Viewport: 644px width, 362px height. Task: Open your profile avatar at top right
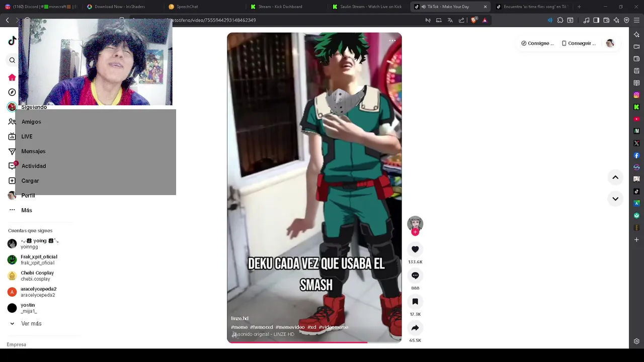610,43
